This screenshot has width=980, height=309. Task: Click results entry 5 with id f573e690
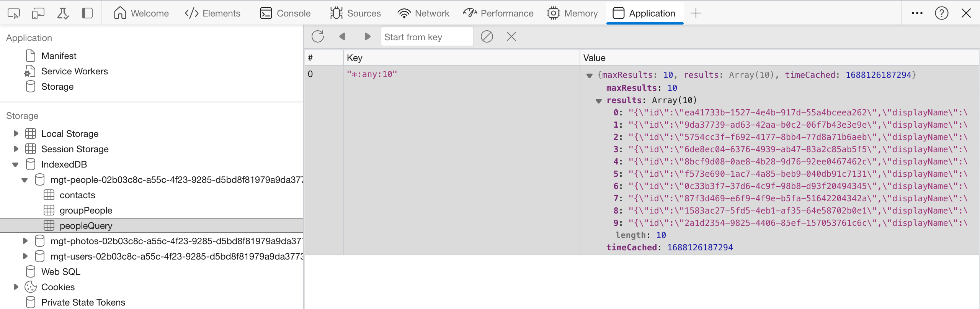(x=790, y=174)
